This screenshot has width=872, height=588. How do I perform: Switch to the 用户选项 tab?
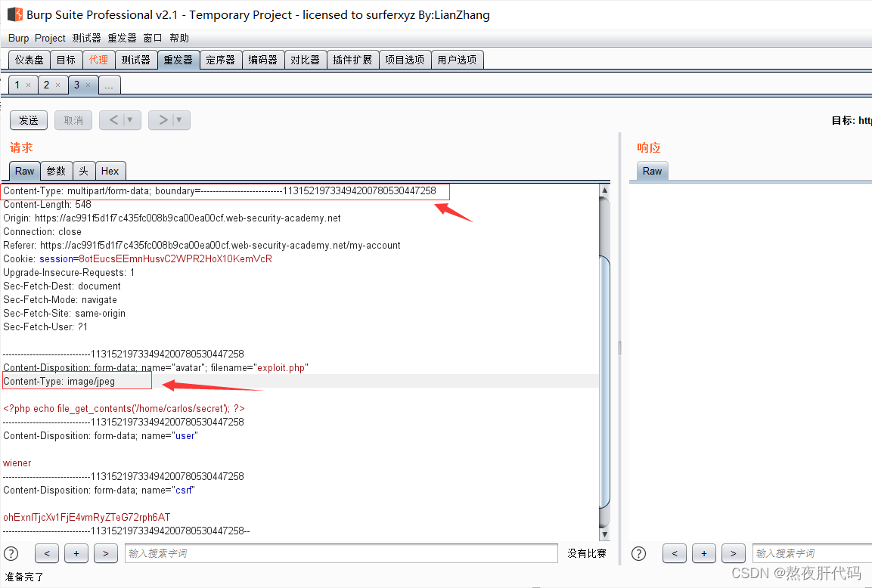pos(457,60)
